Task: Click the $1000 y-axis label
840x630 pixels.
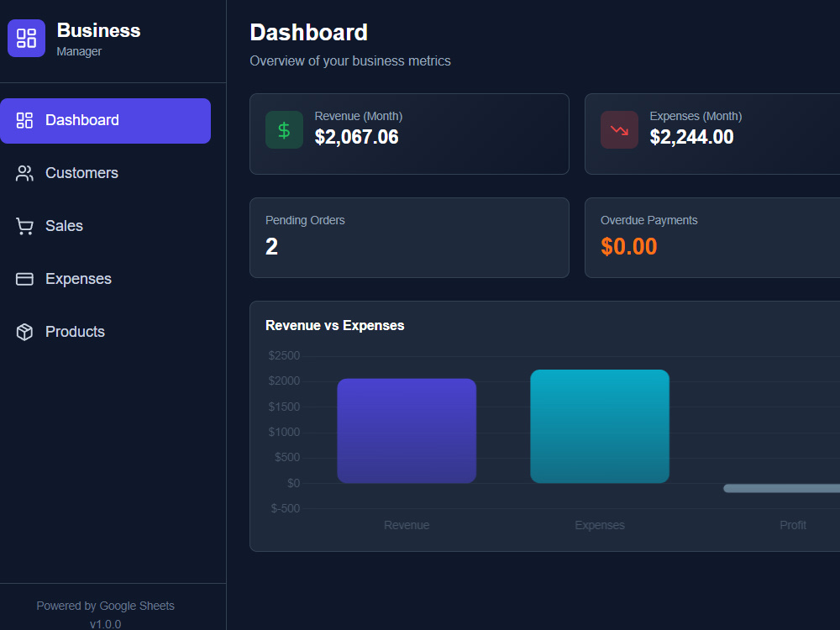Action: [x=284, y=432]
